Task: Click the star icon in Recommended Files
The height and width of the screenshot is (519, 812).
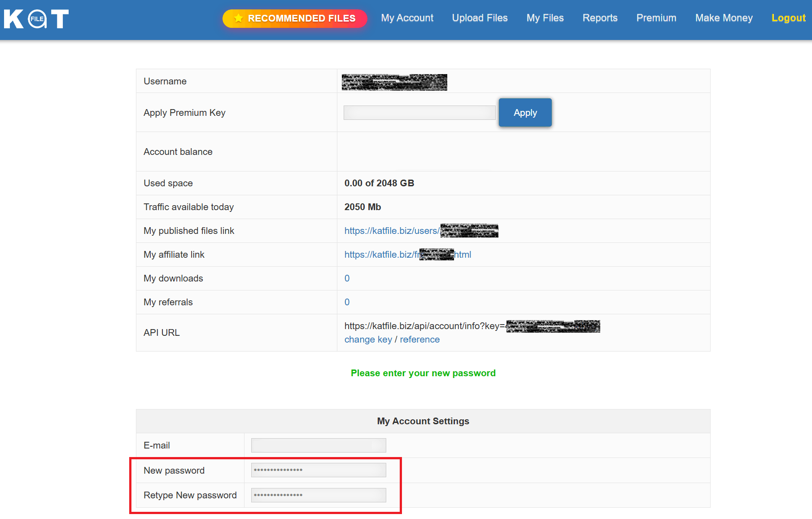Action: (239, 18)
